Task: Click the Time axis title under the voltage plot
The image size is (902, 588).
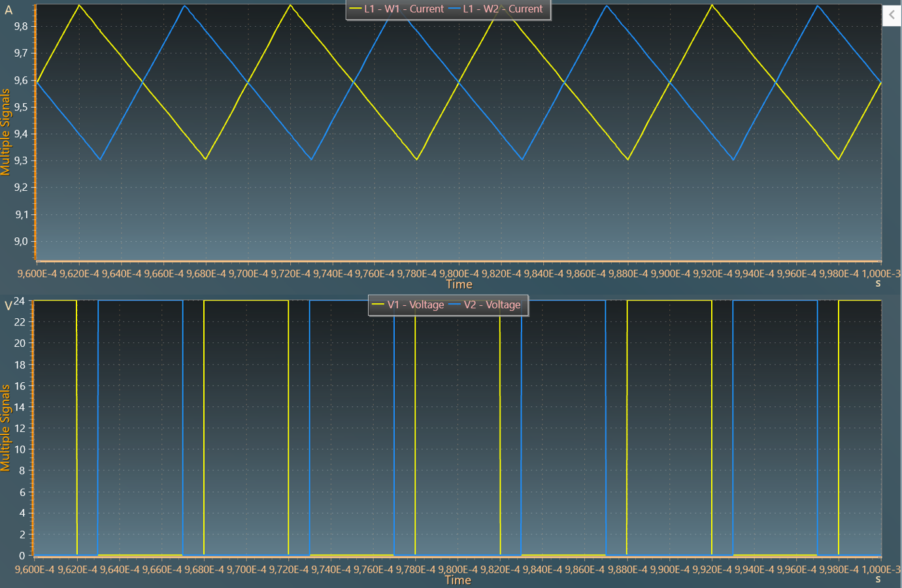Action: point(458,580)
